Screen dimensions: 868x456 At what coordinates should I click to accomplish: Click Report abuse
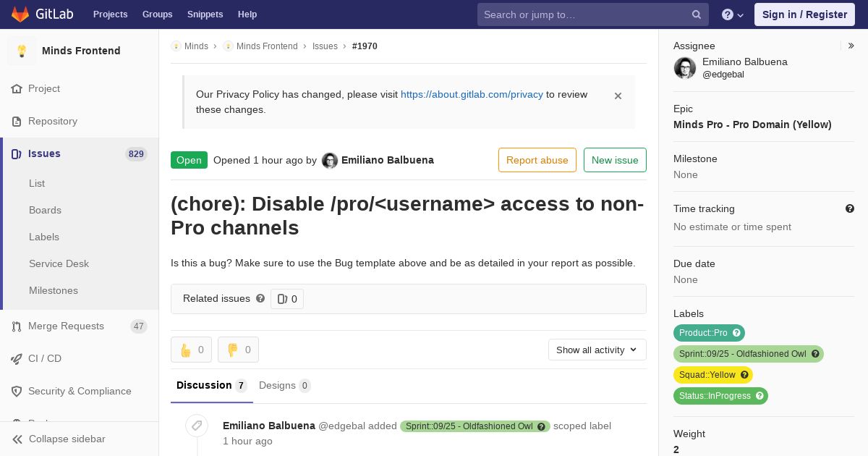pyautogui.click(x=537, y=160)
